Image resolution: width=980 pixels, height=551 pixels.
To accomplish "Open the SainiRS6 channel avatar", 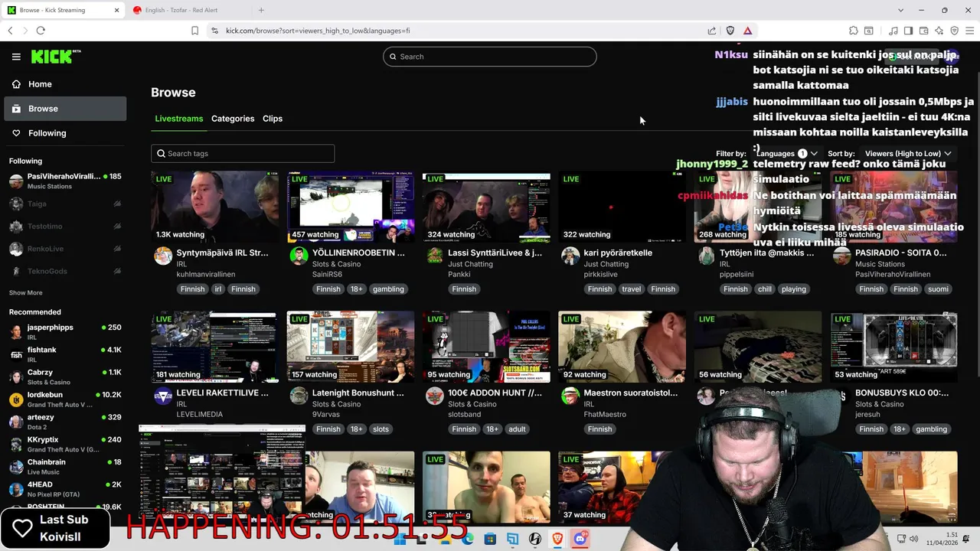I will (x=299, y=256).
